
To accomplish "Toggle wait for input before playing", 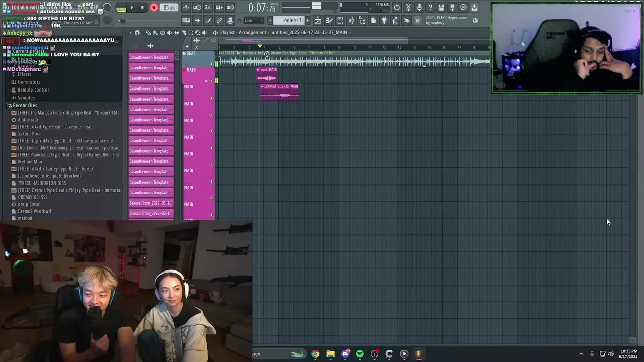I will click(197, 8).
